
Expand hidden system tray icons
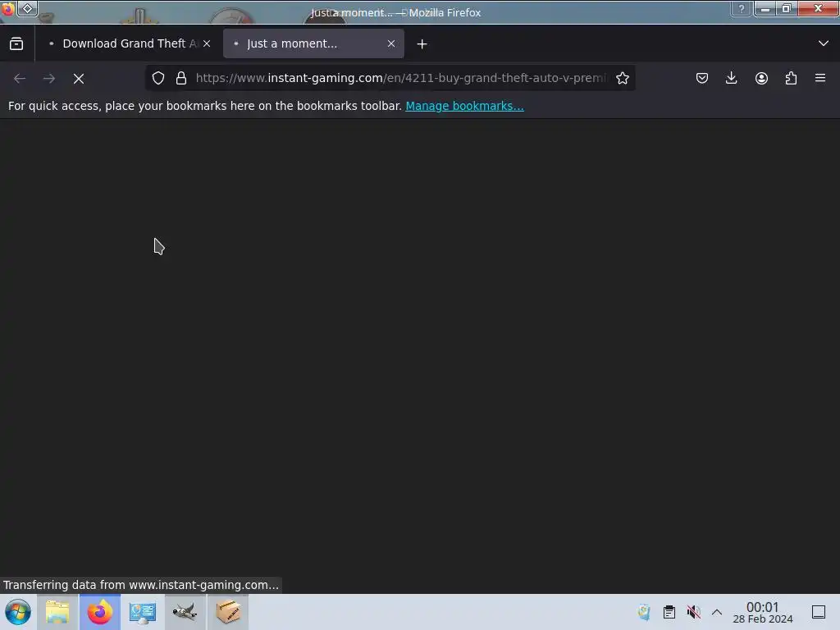point(717,612)
